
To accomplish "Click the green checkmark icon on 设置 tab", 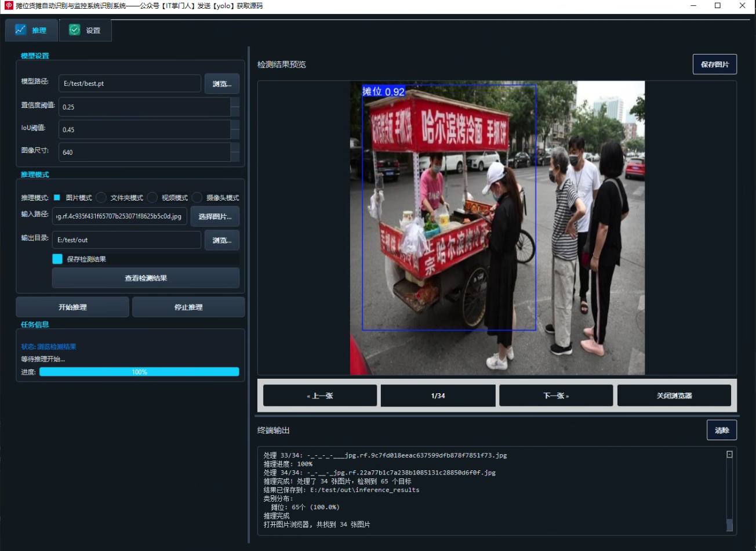I will pyautogui.click(x=74, y=30).
